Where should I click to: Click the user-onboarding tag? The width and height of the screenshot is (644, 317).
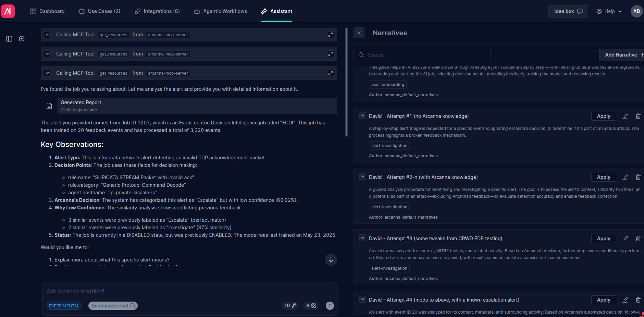pyautogui.click(x=388, y=85)
